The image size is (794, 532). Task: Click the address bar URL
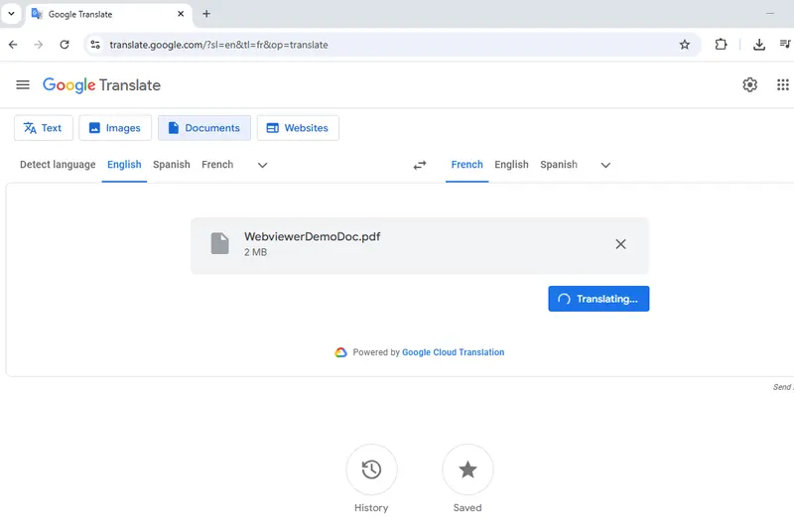pyautogui.click(x=218, y=45)
